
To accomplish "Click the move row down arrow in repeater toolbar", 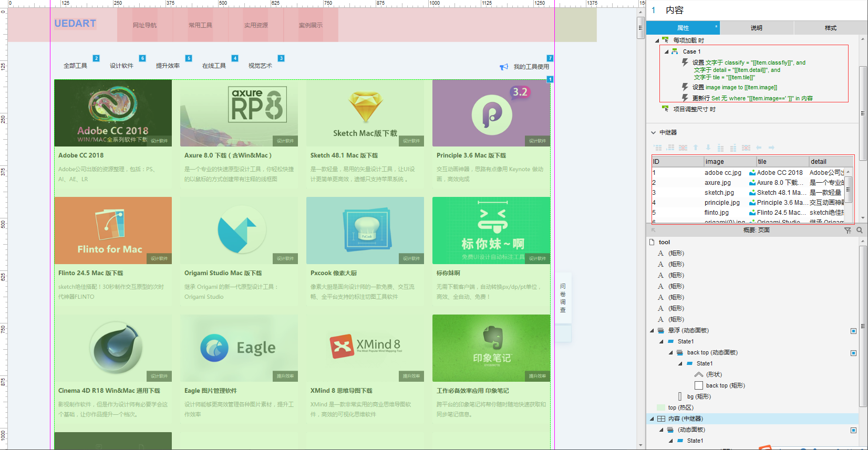I will [708, 148].
